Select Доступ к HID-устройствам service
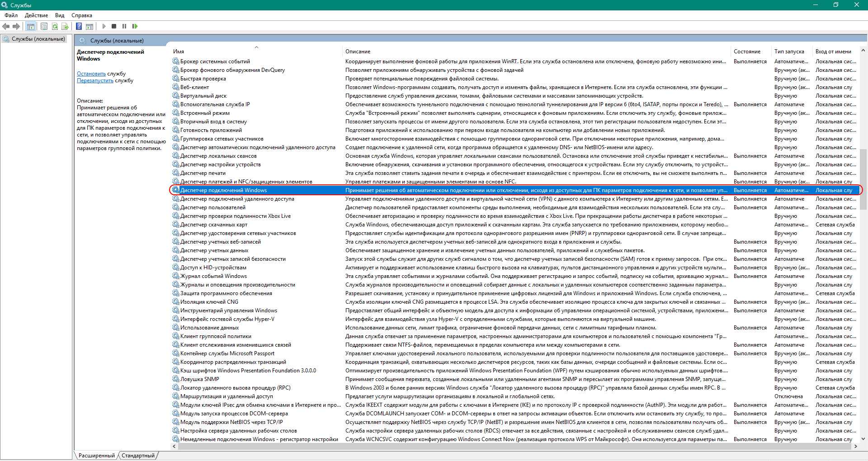 click(x=213, y=268)
